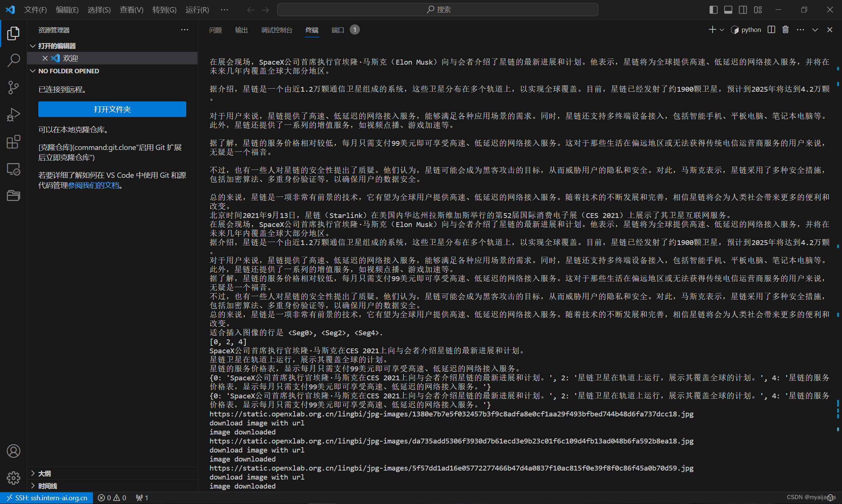Switch to the 输出 tab
This screenshot has width=842, height=504.
[241, 30]
